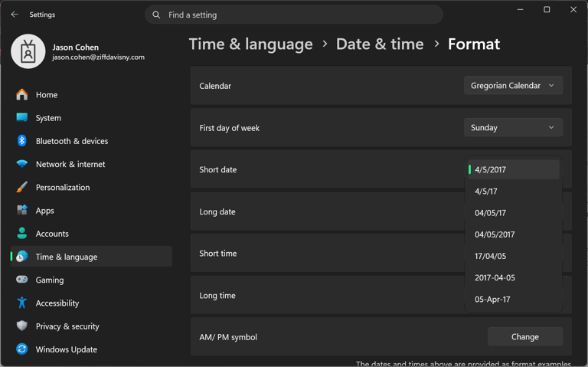Open Network & internet Wi-Fi icon

point(21,164)
